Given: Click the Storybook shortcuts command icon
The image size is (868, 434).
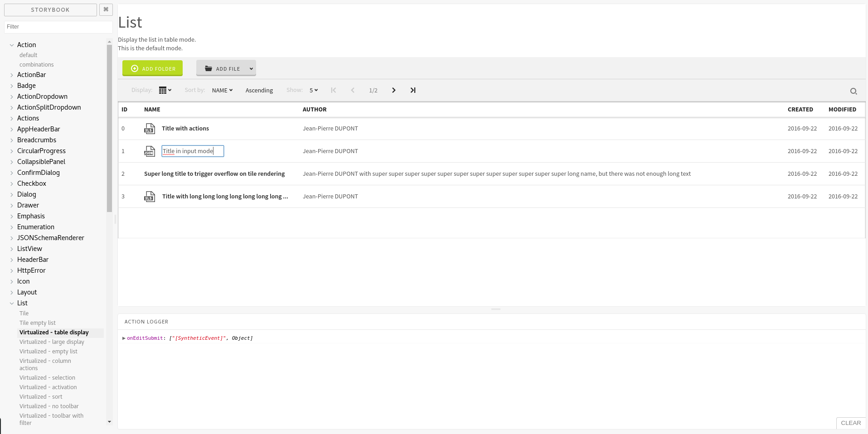Looking at the screenshot, I should click(x=106, y=10).
